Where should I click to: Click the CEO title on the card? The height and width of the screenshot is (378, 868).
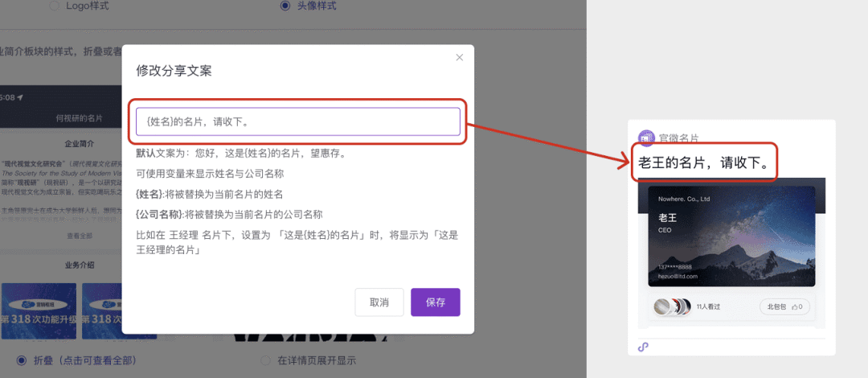[665, 229]
